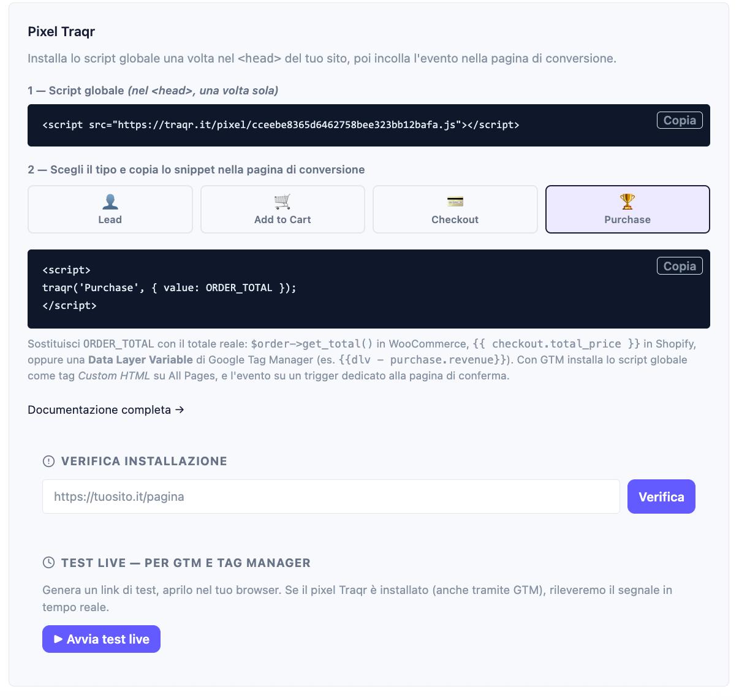739x700 pixels.
Task: Open the Documentazione completa link
Action: click(x=106, y=409)
